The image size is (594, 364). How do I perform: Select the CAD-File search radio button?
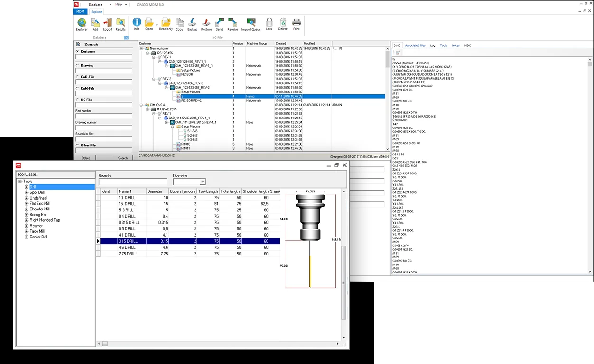click(x=78, y=77)
